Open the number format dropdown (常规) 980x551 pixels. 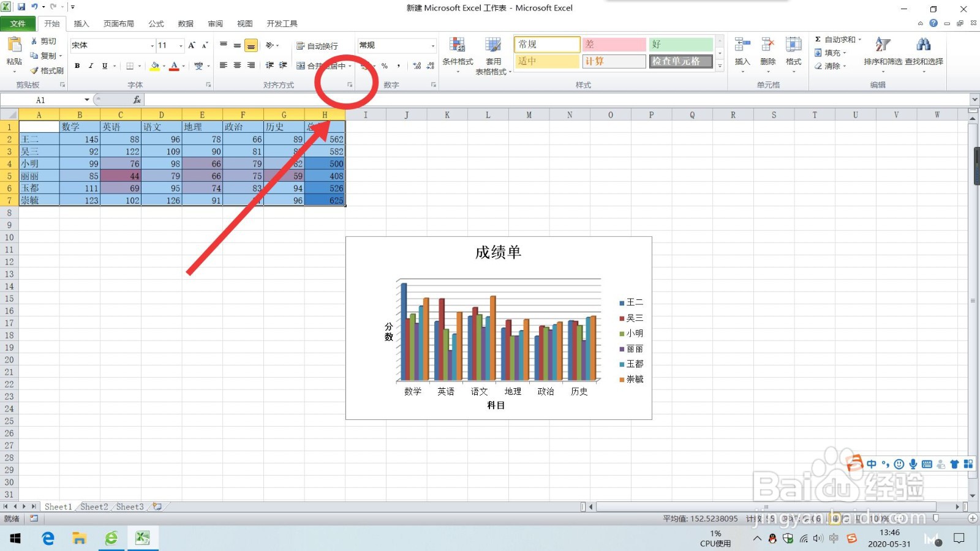coord(433,45)
